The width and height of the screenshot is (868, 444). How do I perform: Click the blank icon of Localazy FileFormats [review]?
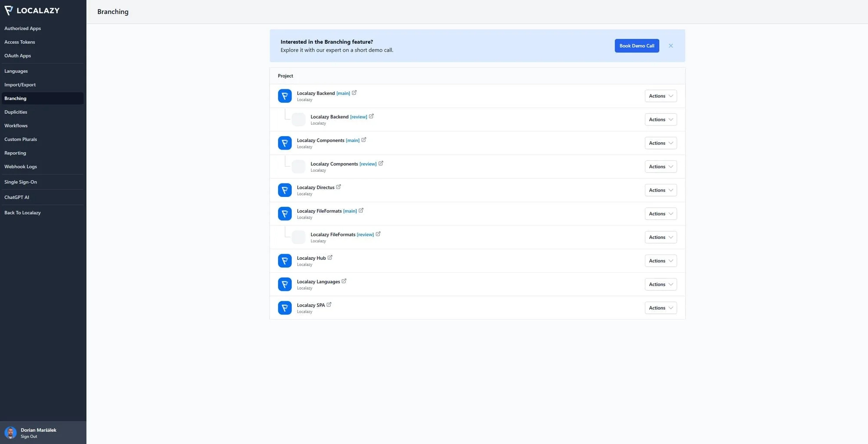click(x=299, y=237)
